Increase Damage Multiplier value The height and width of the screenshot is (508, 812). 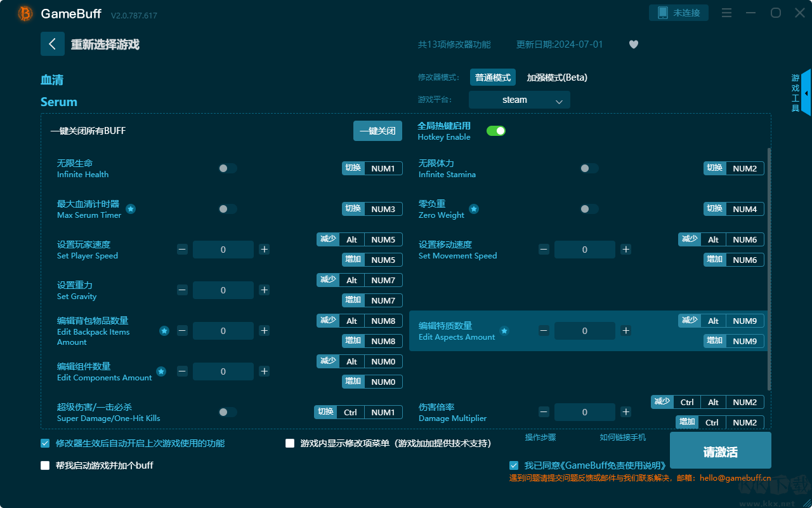(626, 412)
